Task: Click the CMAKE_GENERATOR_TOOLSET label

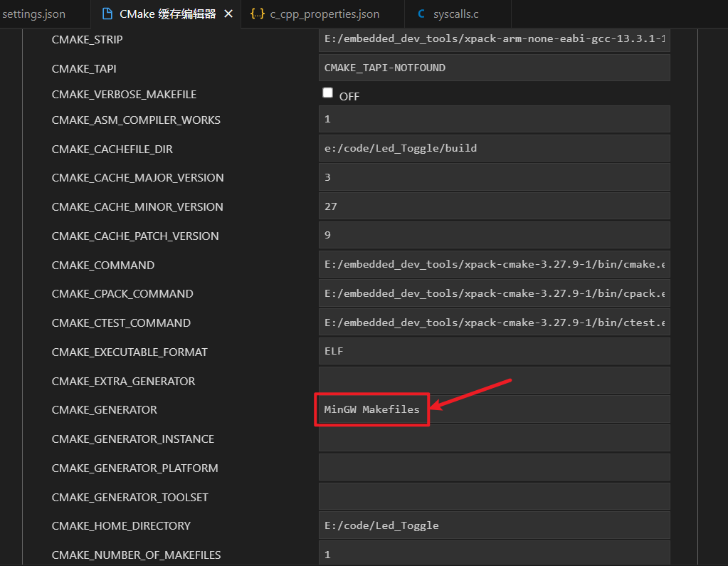Action: [x=130, y=498]
